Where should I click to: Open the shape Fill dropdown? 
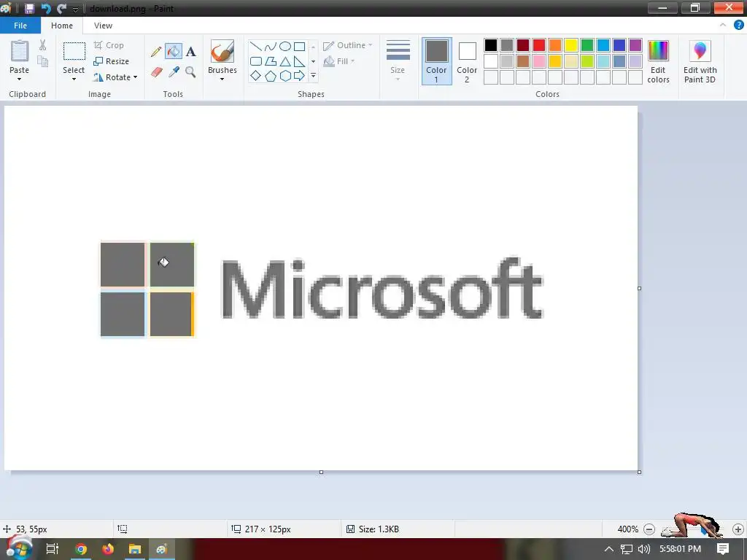tap(338, 61)
